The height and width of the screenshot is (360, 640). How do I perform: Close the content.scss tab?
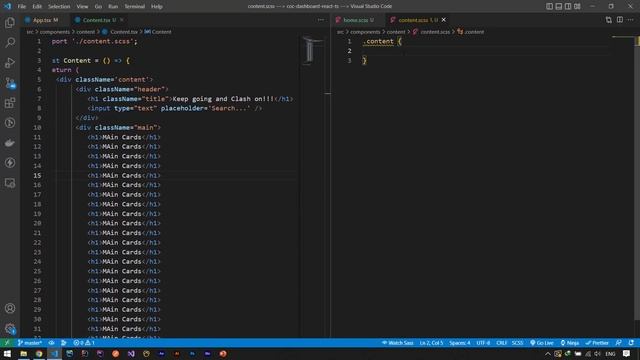(x=444, y=20)
